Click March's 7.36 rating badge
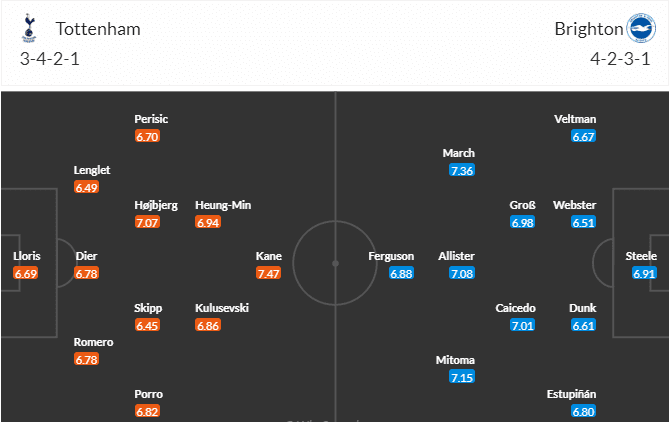The height and width of the screenshot is (422, 669). pos(462,171)
